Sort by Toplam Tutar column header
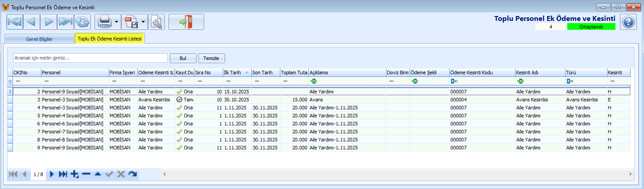Image resolution: width=644 pixels, height=189 pixels. [294, 72]
